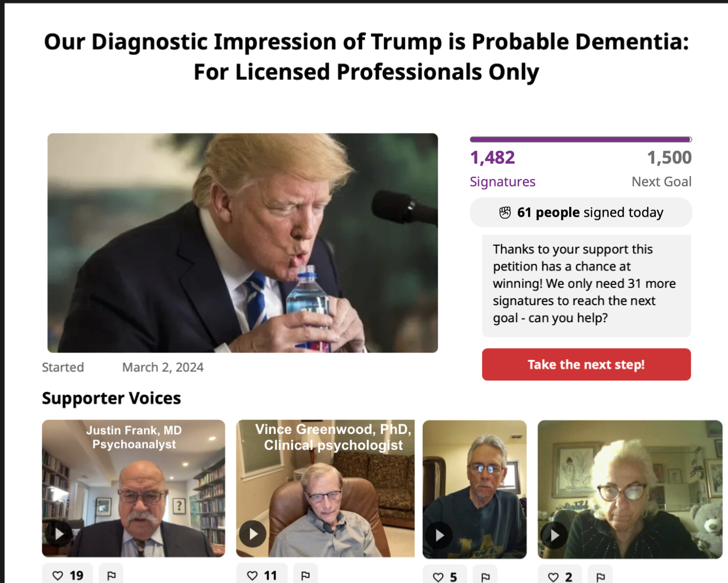Click the petition title heading

point(366,56)
